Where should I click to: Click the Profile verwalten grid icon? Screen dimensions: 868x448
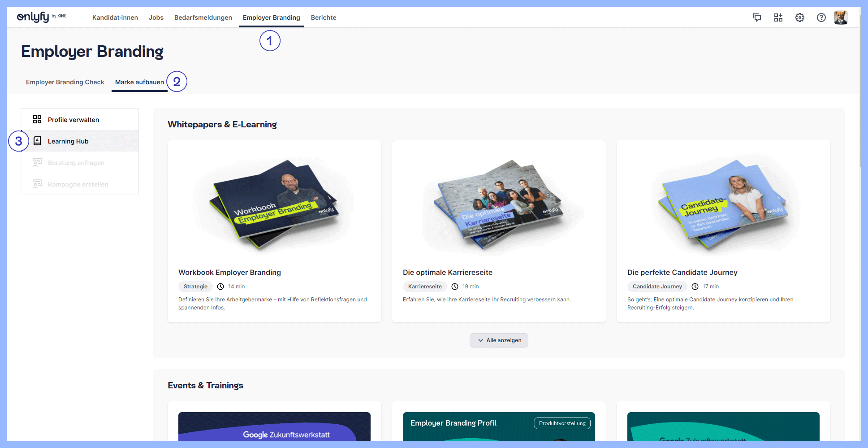(x=37, y=119)
